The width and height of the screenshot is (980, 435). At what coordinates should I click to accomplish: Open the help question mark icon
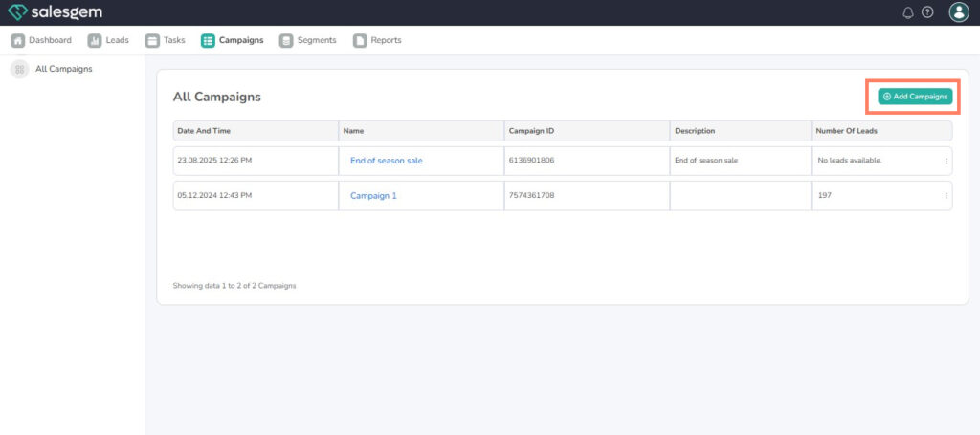tap(927, 12)
